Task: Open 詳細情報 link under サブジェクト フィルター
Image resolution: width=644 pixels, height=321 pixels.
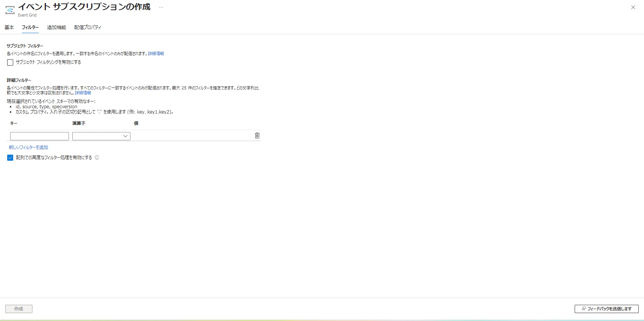Action: (x=156, y=54)
